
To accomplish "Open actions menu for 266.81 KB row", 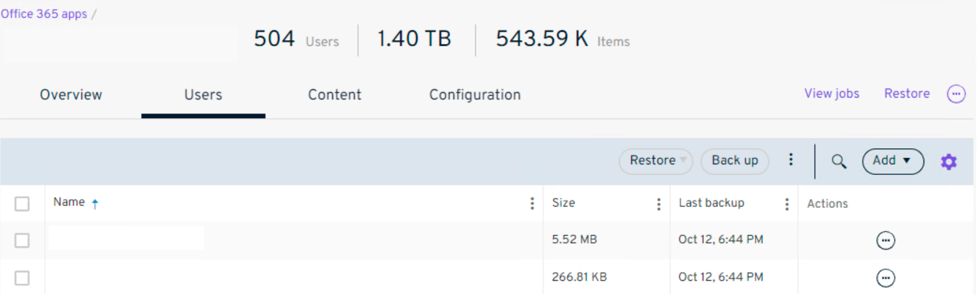I will tap(885, 278).
